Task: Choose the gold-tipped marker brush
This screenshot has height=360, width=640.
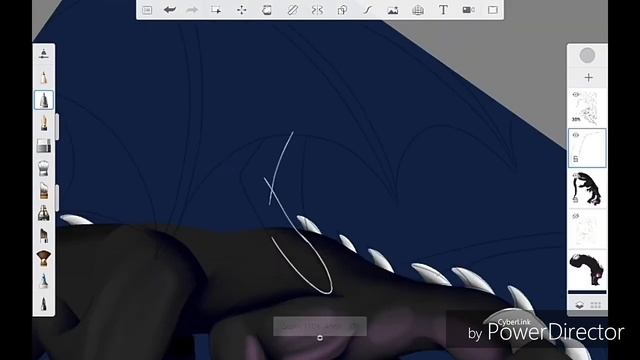Action: coord(44,123)
